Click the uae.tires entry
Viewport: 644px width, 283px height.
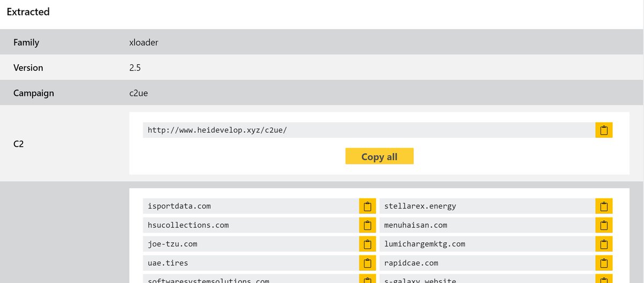coord(251,263)
